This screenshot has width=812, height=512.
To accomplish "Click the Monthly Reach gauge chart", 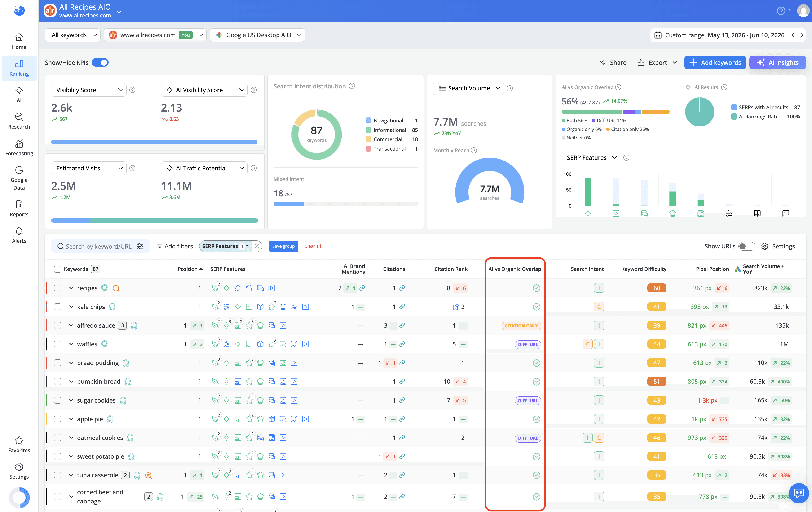I will pyautogui.click(x=490, y=181).
